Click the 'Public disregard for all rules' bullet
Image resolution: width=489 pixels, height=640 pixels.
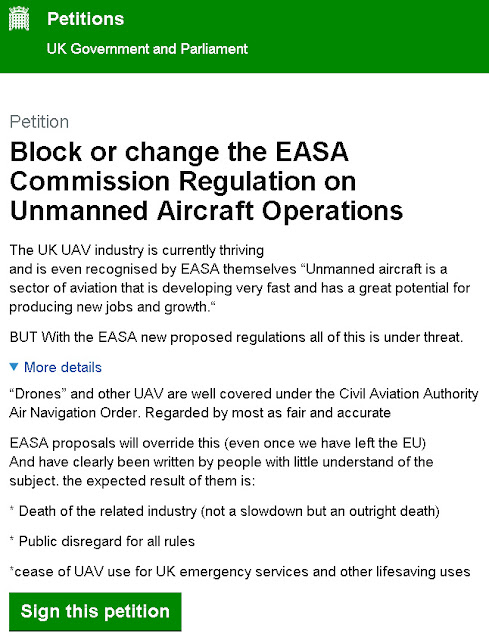(x=102, y=541)
